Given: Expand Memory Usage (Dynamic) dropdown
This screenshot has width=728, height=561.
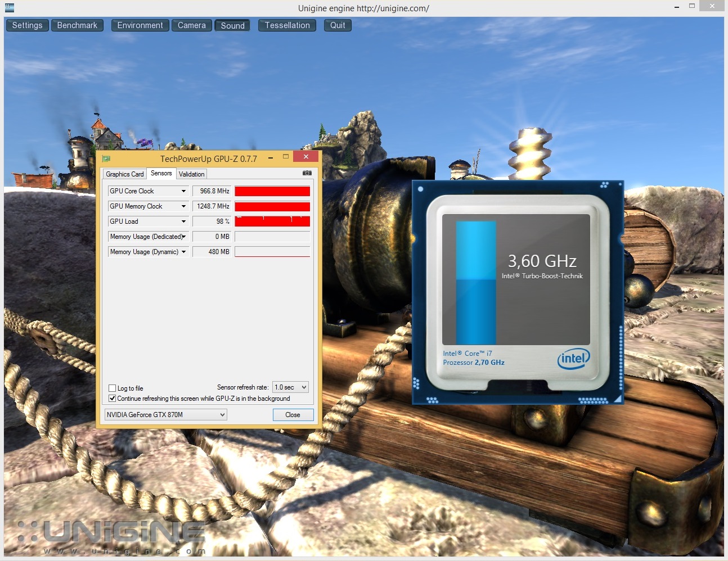Looking at the screenshot, I should coord(183,252).
